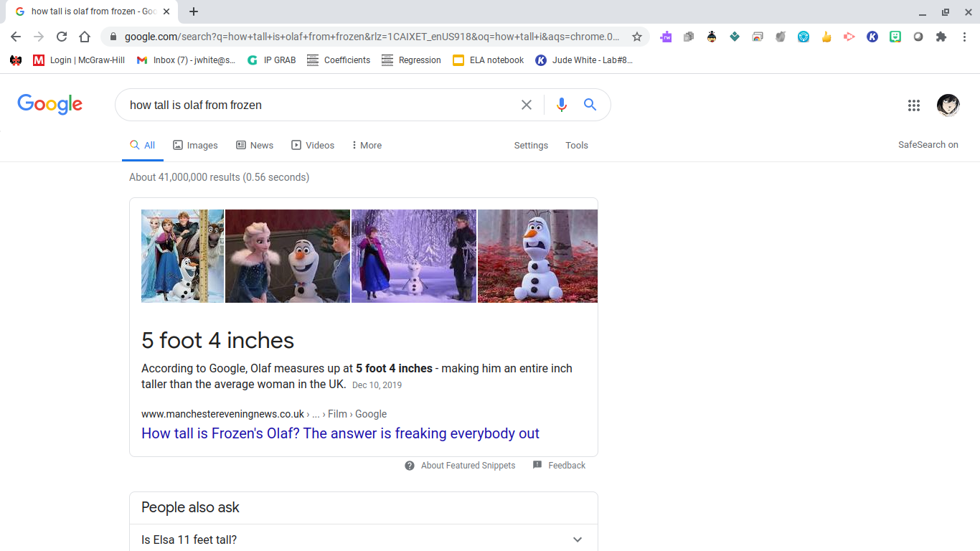
Task: Click the blue search magnifier icon
Action: pos(590,105)
